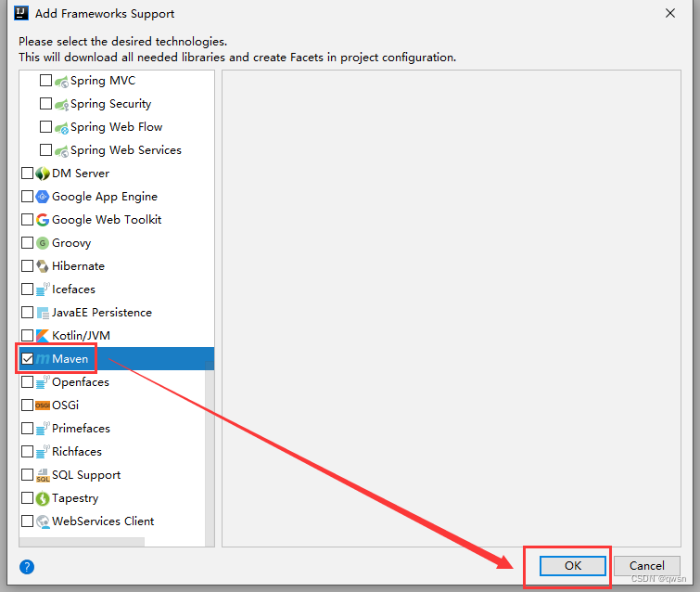Image resolution: width=700 pixels, height=592 pixels.
Task: Click the WebServices Client icon
Action: [x=43, y=521]
